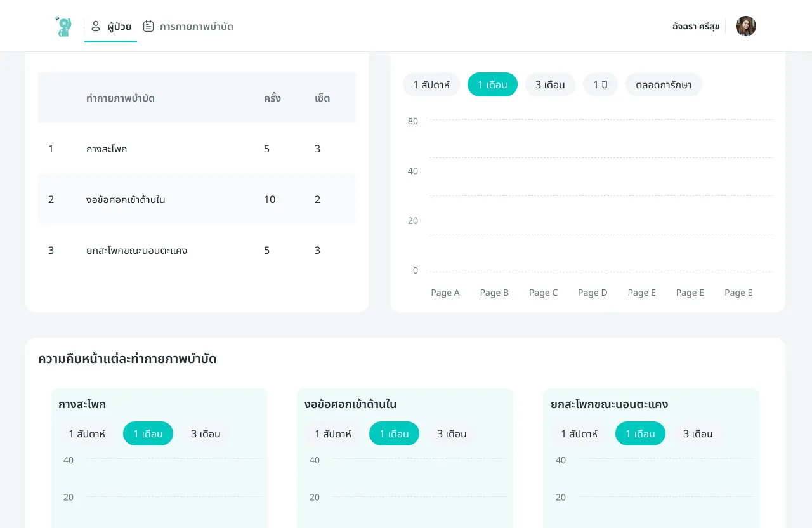Choose 3 เดือน in ยกสะโพกขณะนอนตะแคง card

pyautogui.click(x=698, y=434)
